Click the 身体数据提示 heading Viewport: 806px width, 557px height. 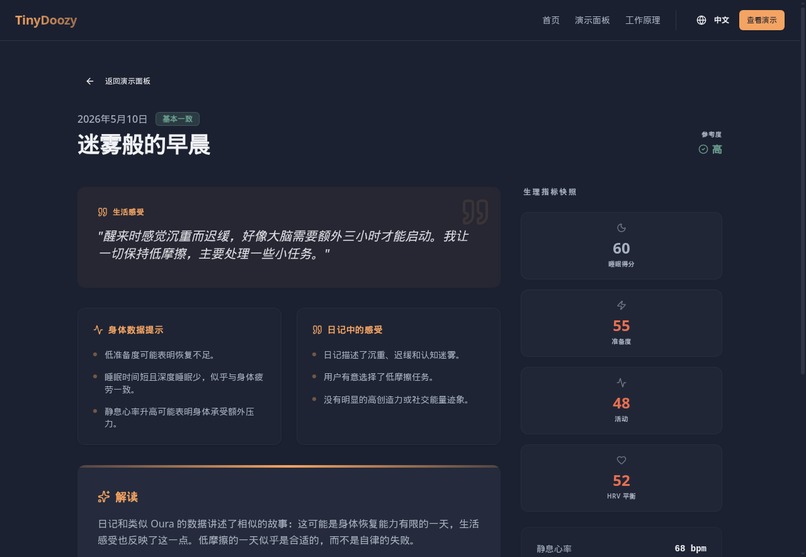136,330
